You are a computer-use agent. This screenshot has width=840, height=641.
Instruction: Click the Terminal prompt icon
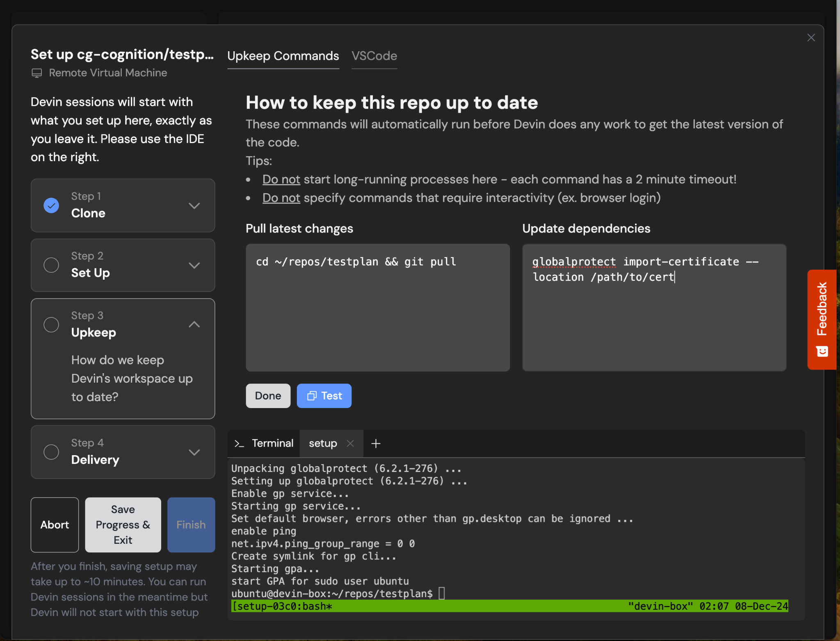[239, 443]
